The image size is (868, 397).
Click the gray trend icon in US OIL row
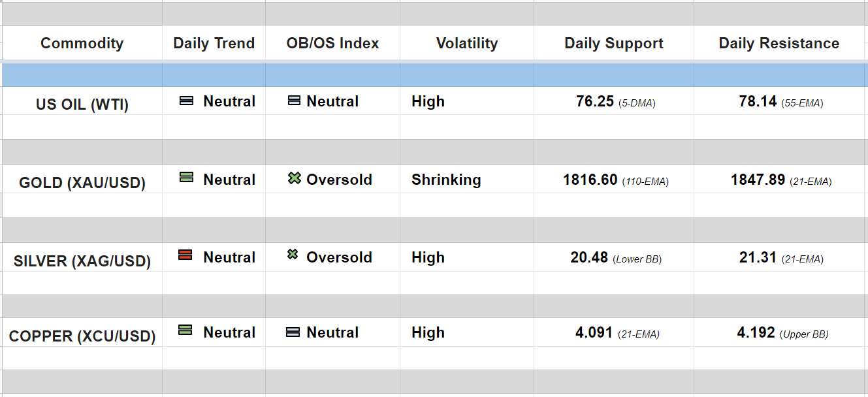point(186,101)
